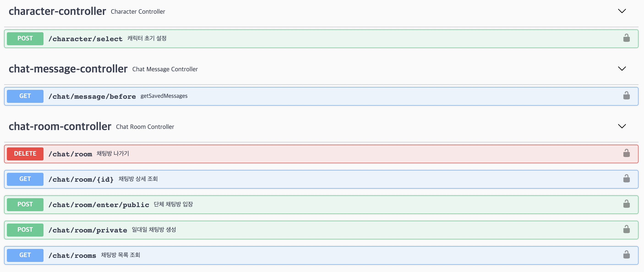This screenshot has height=272, width=644.
Task: Click lock icon on /chat/room/{id} row
Action: (x=626, y=179)
